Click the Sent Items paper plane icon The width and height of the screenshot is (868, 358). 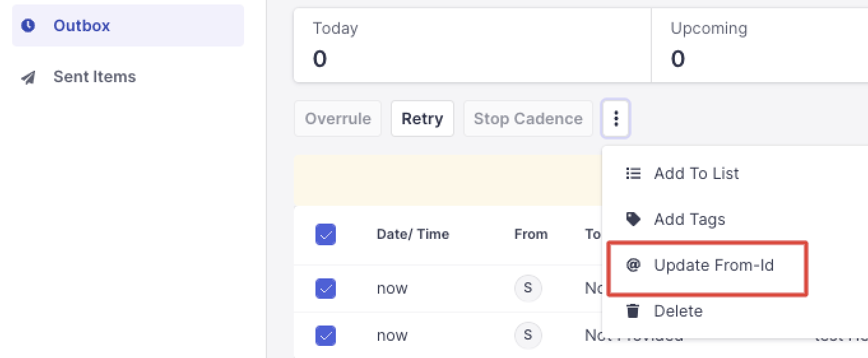point(28,78)
